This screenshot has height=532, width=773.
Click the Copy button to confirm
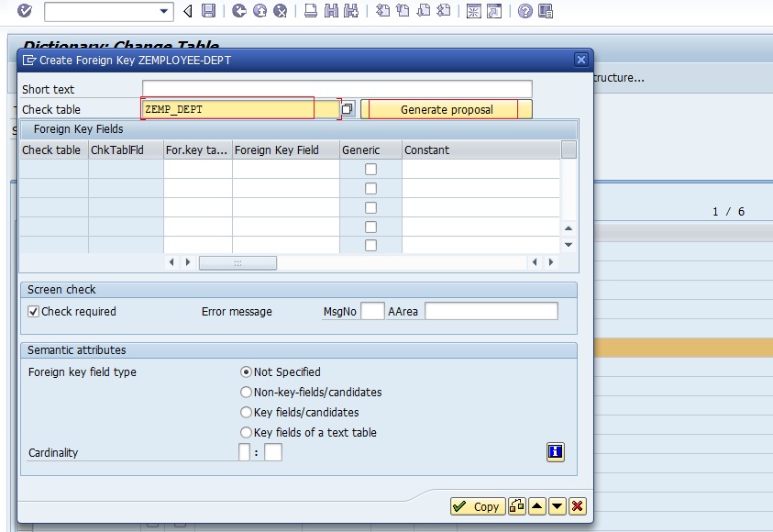[x=477, y=506]
